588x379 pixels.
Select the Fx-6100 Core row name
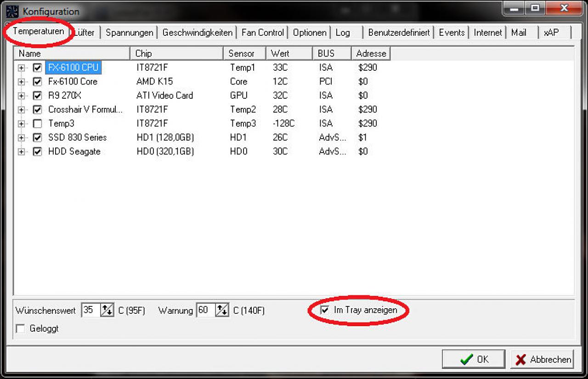tap(73, 81)
